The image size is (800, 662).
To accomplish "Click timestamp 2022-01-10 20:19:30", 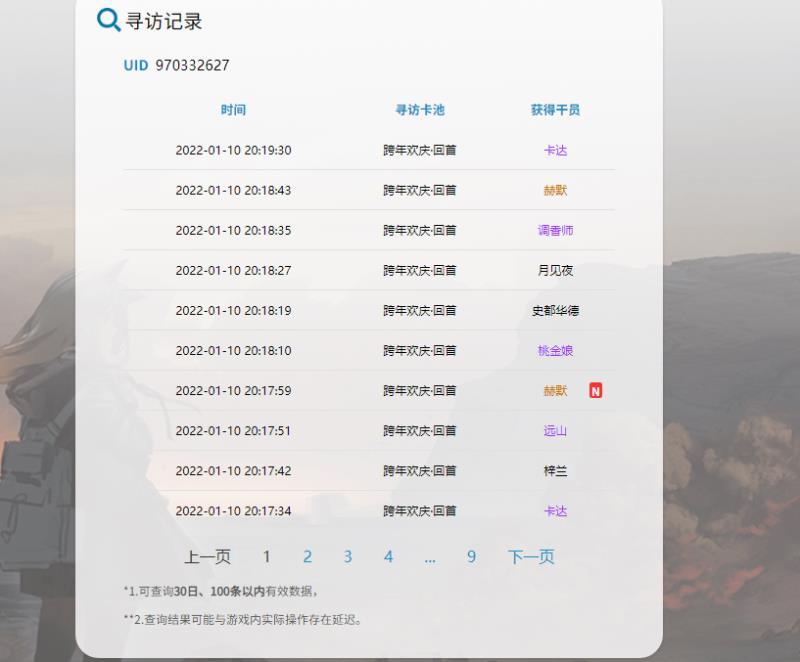I will pyautogui.click(x=233, y=150).
